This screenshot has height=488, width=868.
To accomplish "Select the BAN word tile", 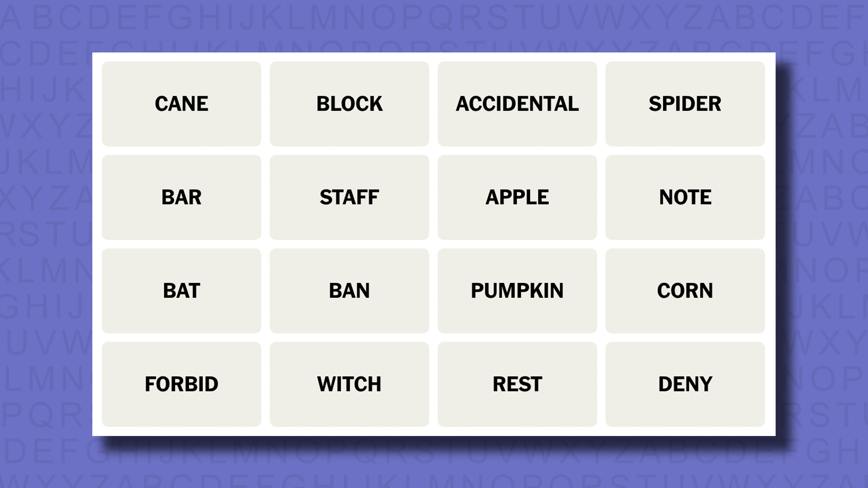I will coord(349,291).
